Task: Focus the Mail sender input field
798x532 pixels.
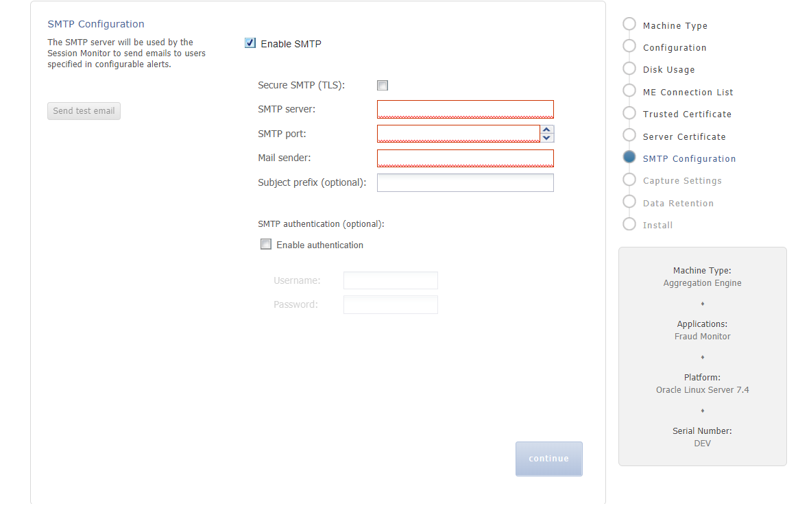Action: [465, 158]
